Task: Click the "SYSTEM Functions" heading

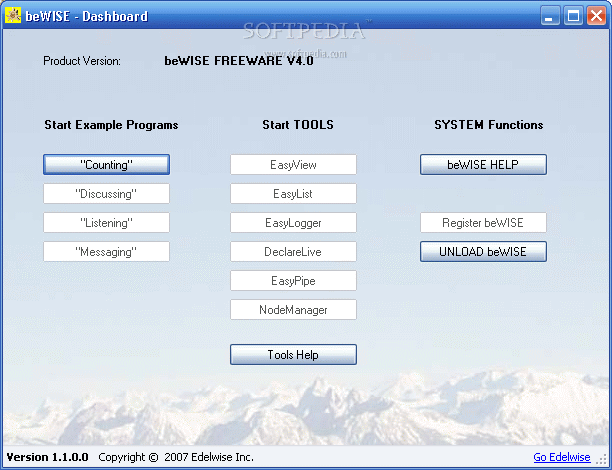Action: click(x=489, y=125)
